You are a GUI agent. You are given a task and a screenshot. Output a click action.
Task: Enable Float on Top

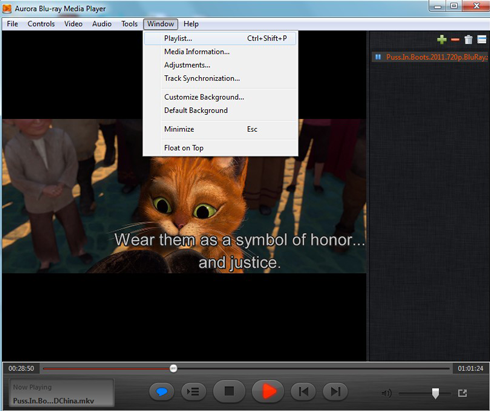pos(220,148)
